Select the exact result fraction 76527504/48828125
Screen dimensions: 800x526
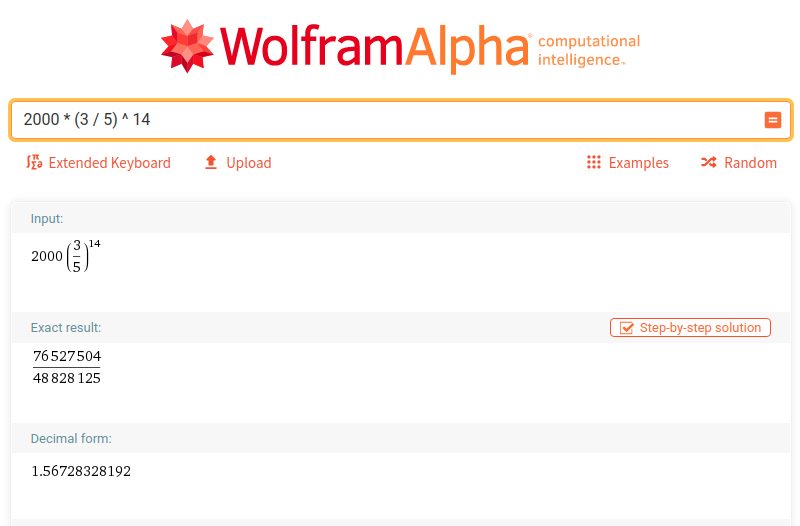pos(67,367)
